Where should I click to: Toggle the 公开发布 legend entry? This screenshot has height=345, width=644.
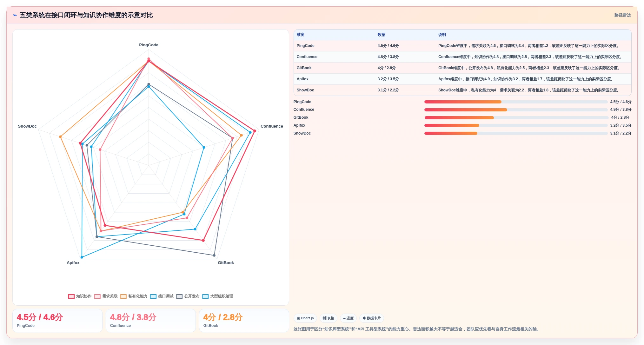point(188,296)
